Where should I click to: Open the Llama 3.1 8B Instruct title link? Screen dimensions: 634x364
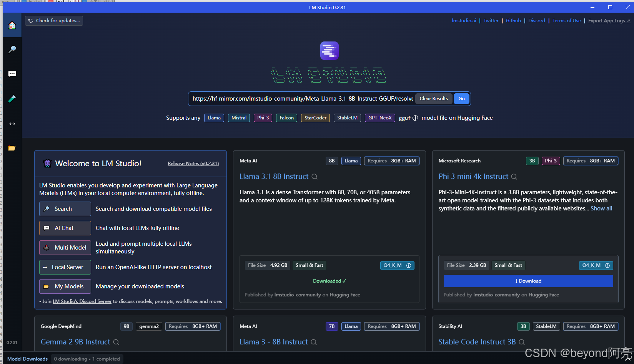[274, 177]
